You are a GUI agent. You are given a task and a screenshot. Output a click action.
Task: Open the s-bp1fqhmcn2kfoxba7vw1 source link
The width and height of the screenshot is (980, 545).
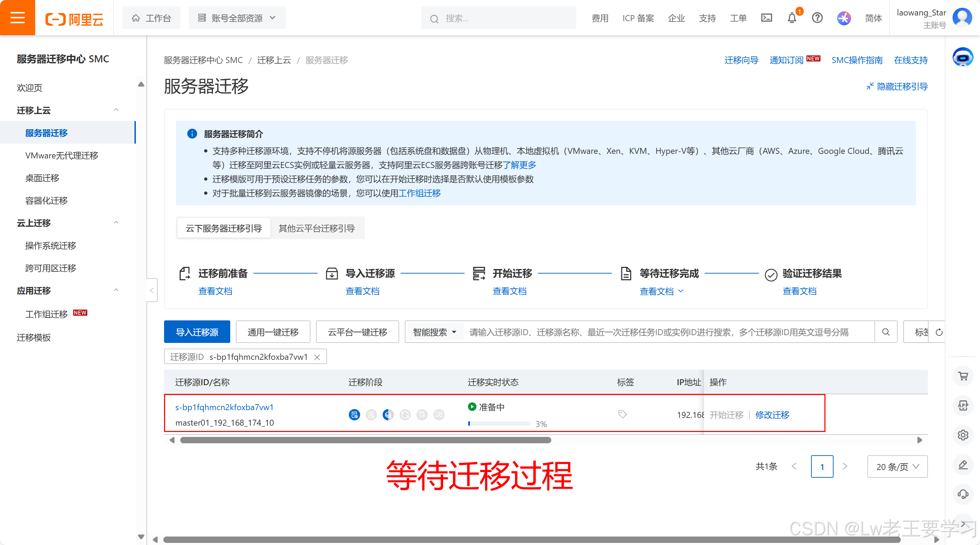coord(224,407)
